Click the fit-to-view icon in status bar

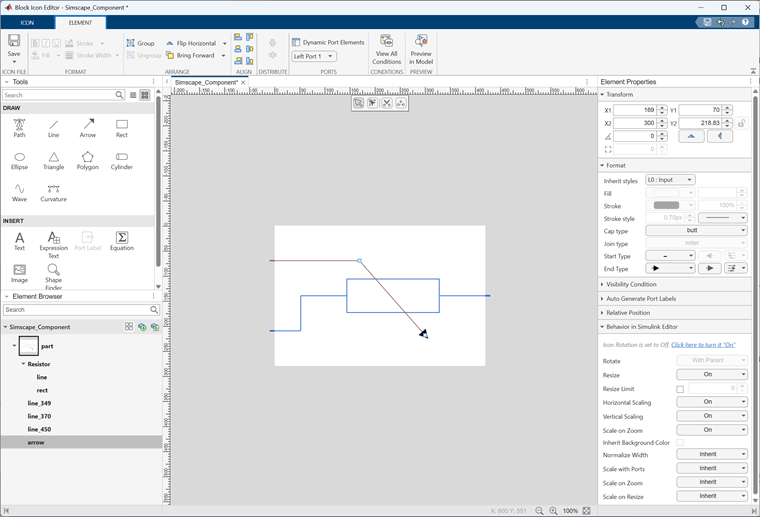[586, 511]
